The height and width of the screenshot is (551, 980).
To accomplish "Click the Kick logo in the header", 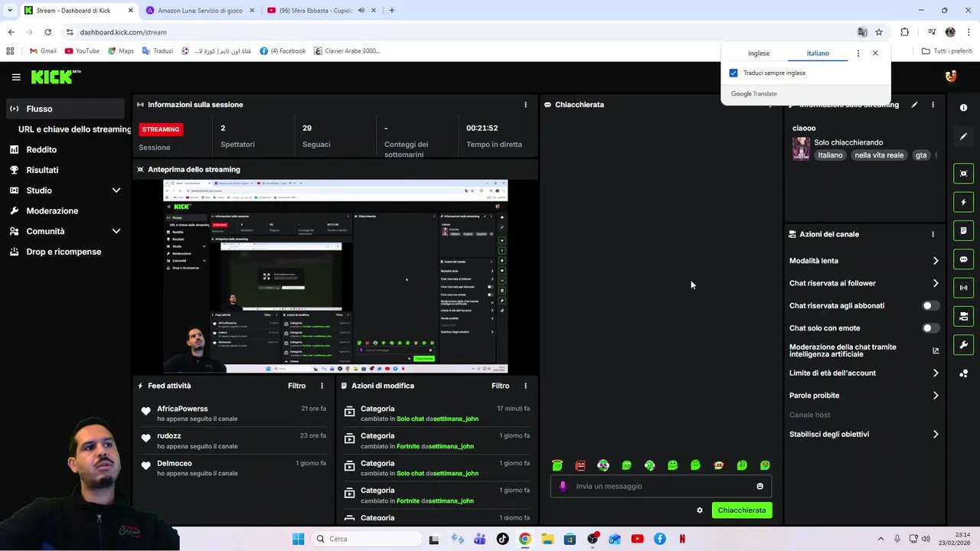I will click(55, 77).
